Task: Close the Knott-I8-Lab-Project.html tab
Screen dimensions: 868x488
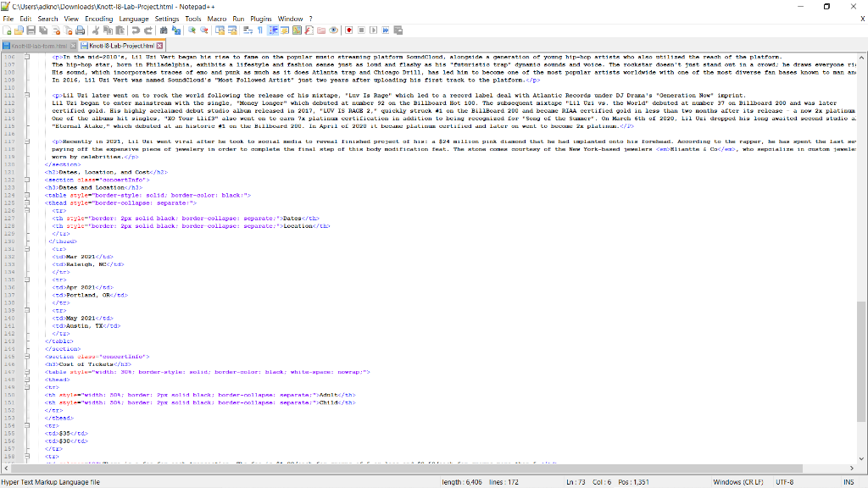Action: [x=160, y=46]
